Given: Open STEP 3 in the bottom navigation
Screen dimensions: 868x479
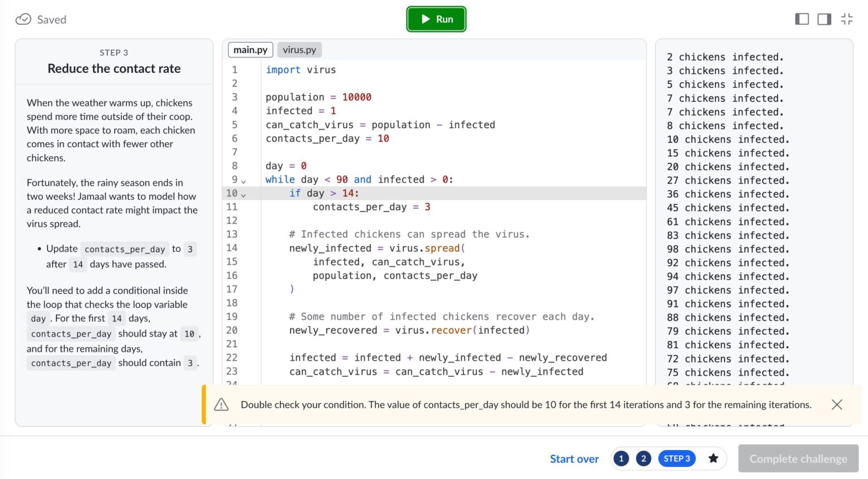Looking at the screenshot, I should click(x=676, y=459).
